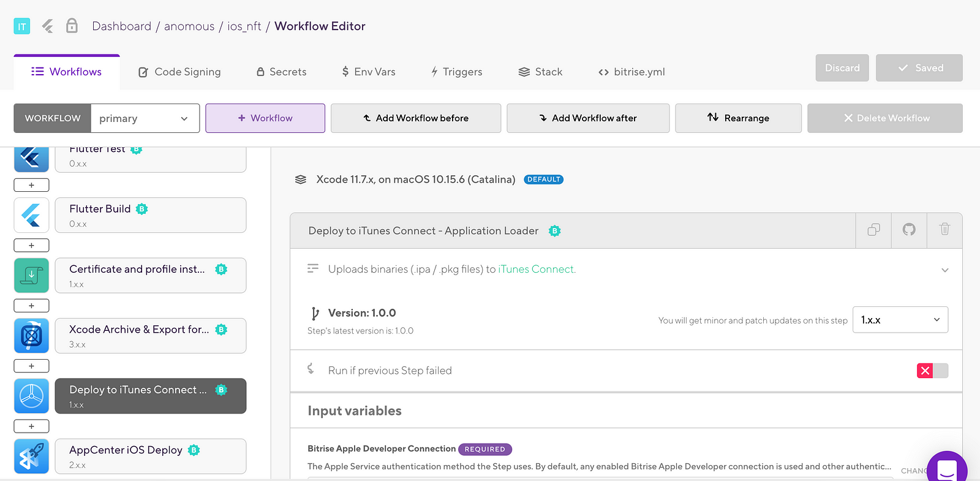Click verified badge on Certificate and profile step
The height and width of the screenshot is (481, 980).
(222, 269)
